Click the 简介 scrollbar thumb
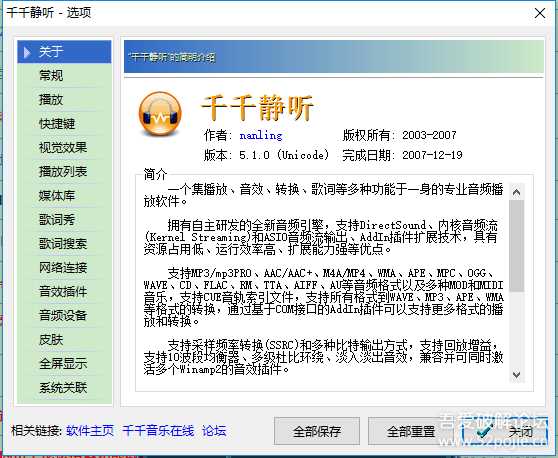Viewport: 558px width, 458px height. tap(517, 246)
